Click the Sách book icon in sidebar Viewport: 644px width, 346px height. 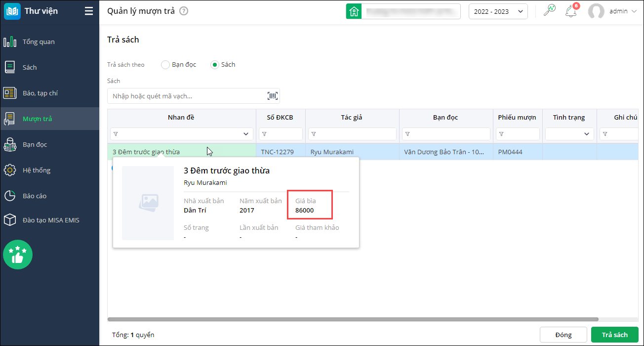coord(10,67)
